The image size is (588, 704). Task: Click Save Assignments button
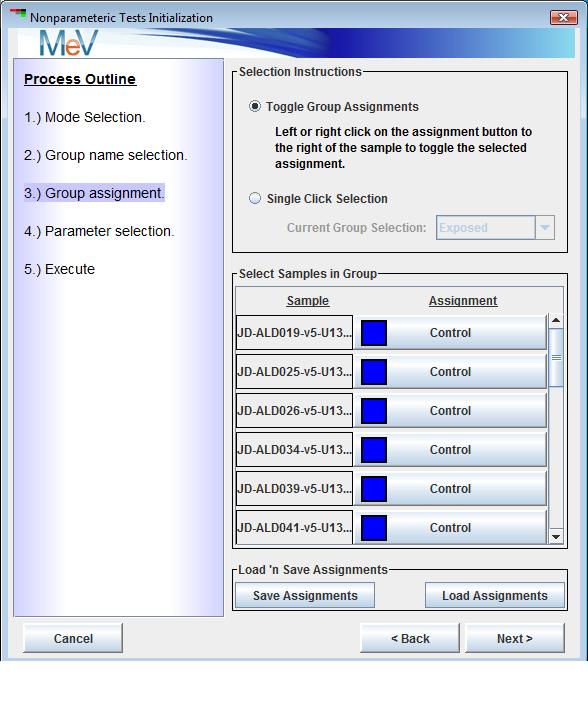tap(305, 595)
